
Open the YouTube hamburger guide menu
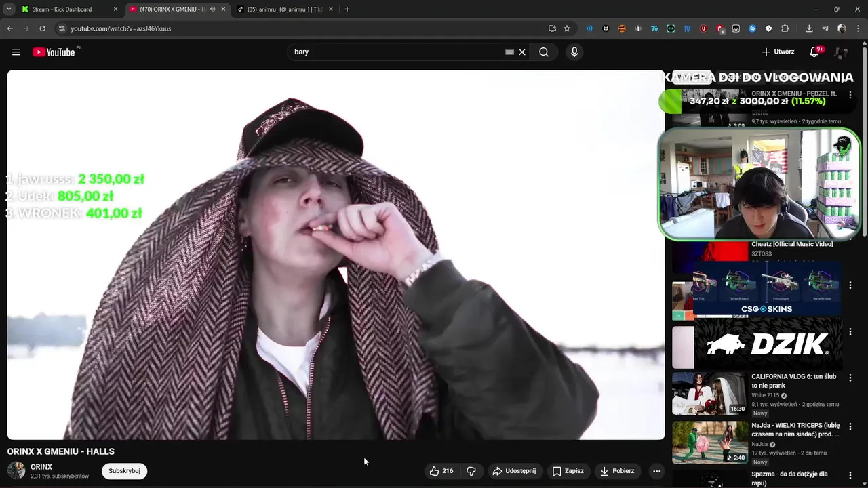(x=16, y=52)
